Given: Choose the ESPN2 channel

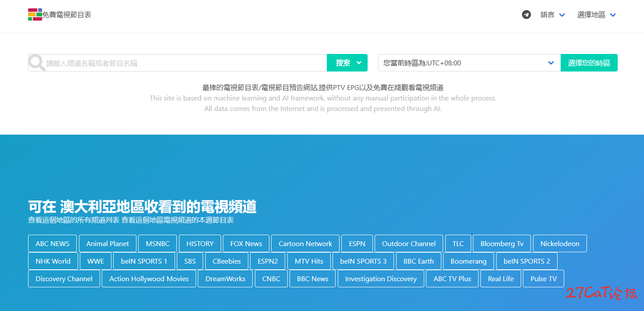Looking at the screenshot, I should point(268,261).
